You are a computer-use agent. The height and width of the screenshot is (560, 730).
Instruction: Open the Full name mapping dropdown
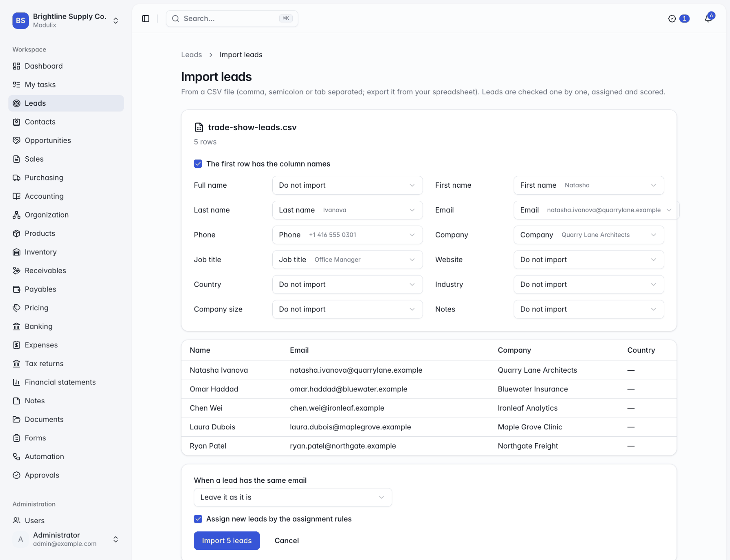pyautogui.click(x=347, y=185)
